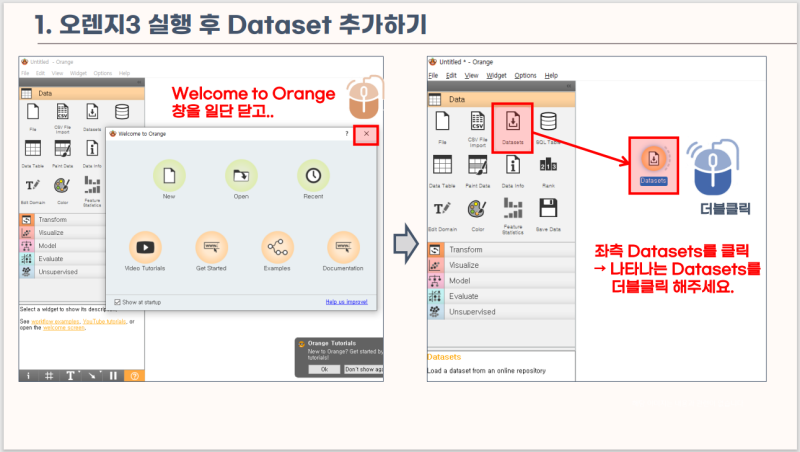800x452 pixels.
Task: Expand Transform category in right window
Action: coord(502,249)
